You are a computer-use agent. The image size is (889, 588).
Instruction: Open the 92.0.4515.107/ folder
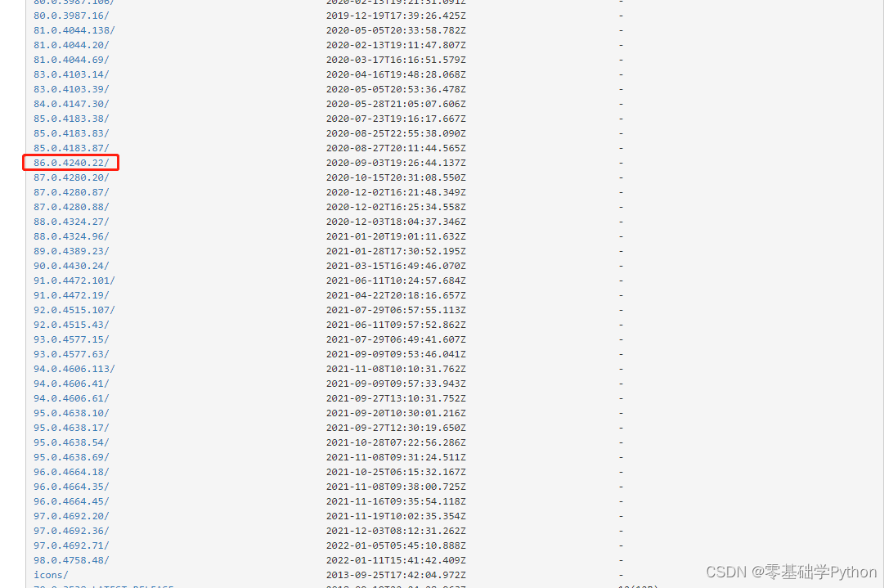click(74, 310)
